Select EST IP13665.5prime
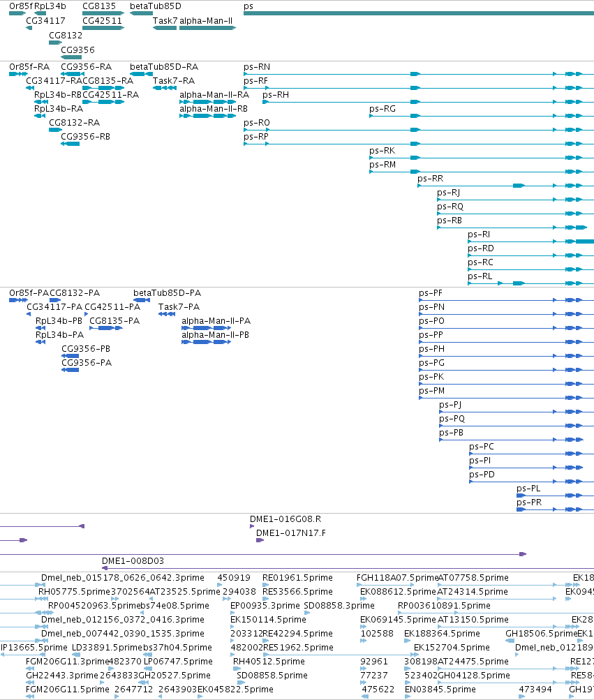The image size is (594, 700). [34, 648]
